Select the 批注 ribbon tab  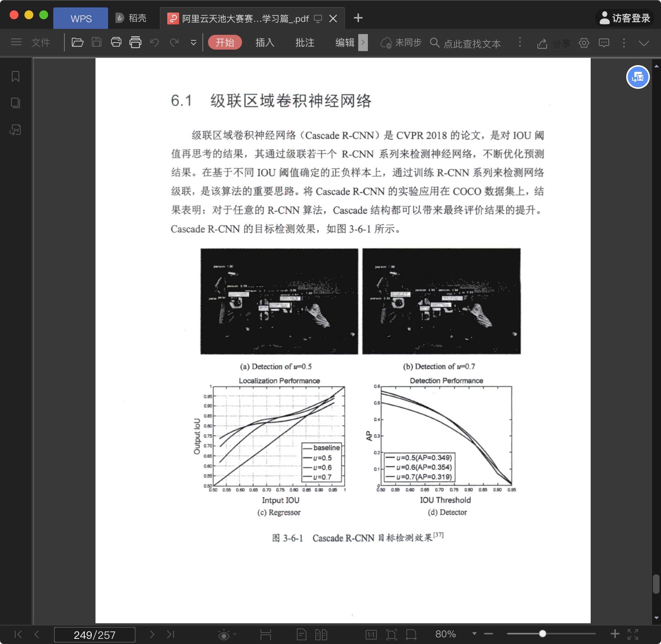[305, 43]
